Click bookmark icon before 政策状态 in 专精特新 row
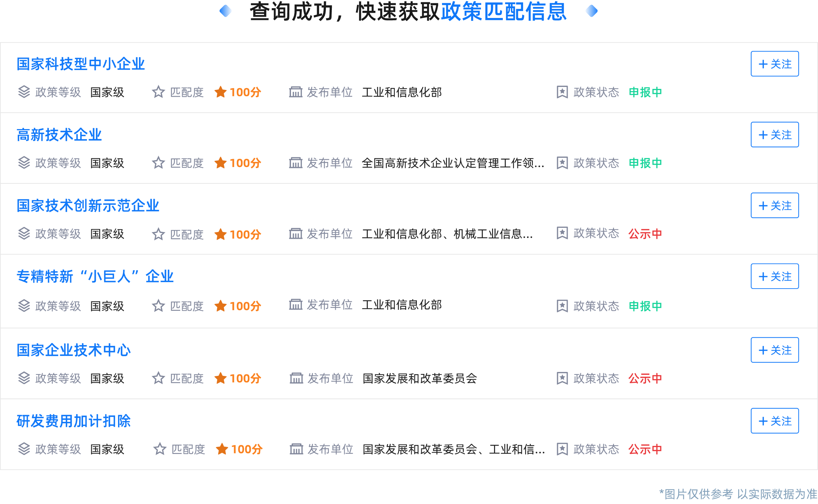Screen dimensions: 818x504 562,306
